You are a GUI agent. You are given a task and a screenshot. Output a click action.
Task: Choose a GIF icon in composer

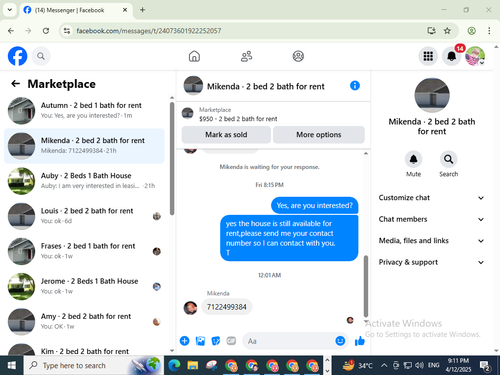[x=231, y=341]
